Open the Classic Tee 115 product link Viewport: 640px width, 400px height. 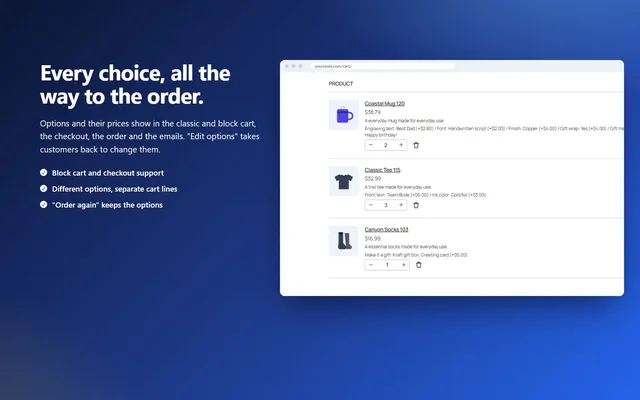click(382, 170)
